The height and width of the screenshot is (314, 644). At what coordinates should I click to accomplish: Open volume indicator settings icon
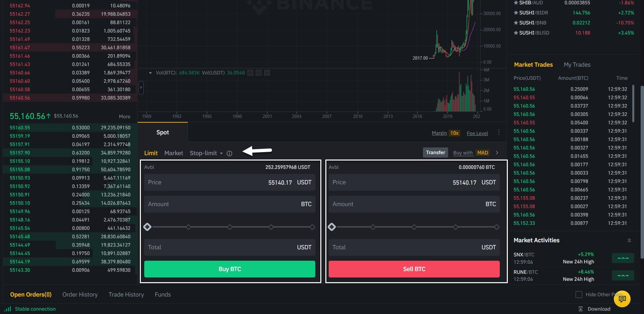pos(259,73)
